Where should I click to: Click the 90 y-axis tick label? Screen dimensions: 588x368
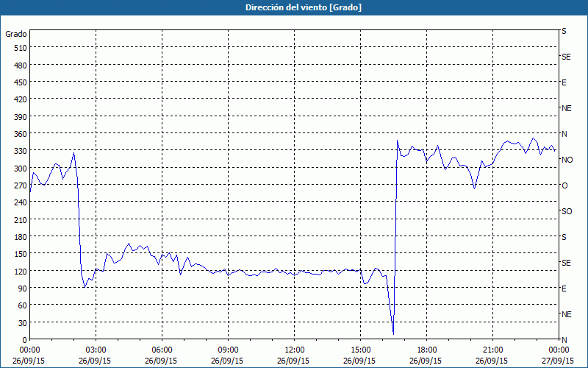(x=23, y=289)
